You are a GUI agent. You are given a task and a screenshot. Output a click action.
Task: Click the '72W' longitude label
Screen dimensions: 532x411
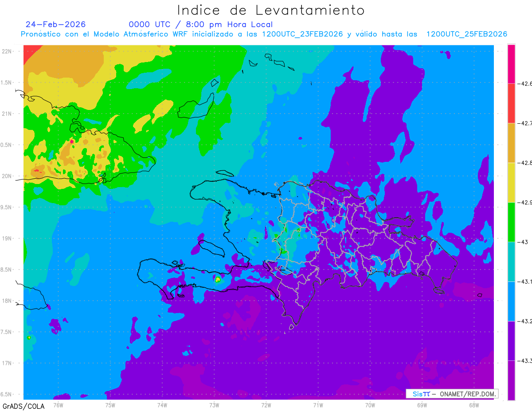[266, 405]
